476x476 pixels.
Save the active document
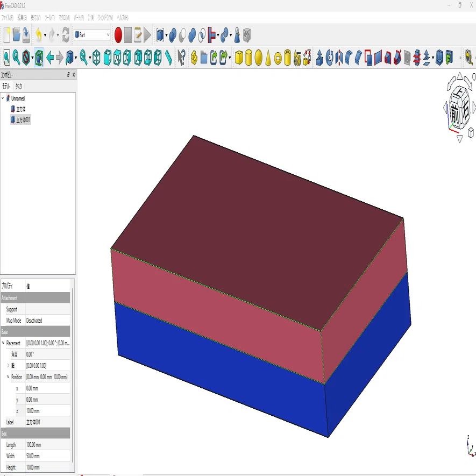click(x=26, y=35)
